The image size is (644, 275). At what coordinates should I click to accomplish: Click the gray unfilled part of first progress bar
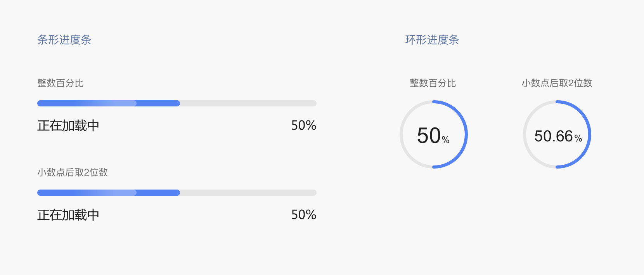click(248, 103)
